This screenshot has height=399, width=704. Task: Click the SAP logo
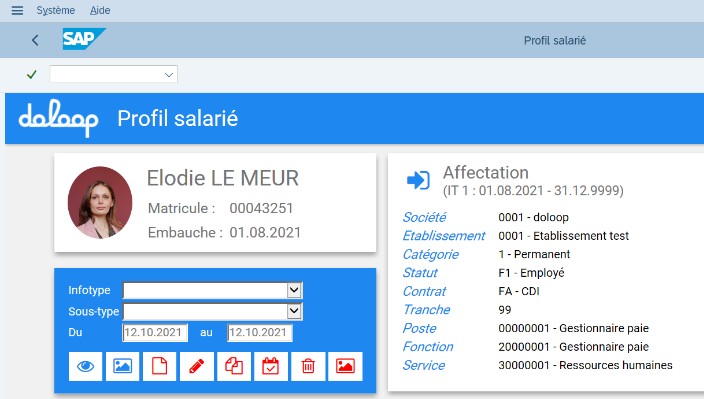pyautogui.click(x=84, y=39)
